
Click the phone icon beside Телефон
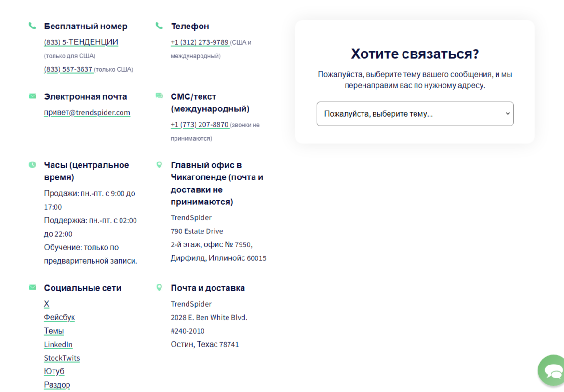159,26
